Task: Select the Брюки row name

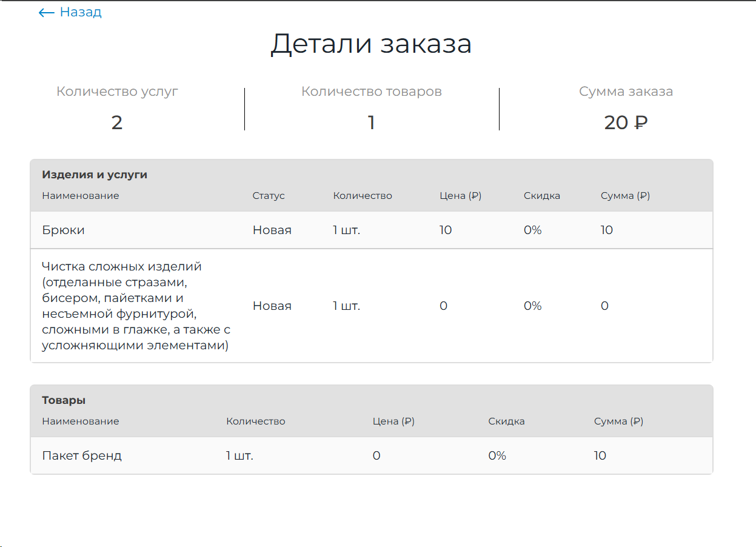Action: click(x=63, y=230)
